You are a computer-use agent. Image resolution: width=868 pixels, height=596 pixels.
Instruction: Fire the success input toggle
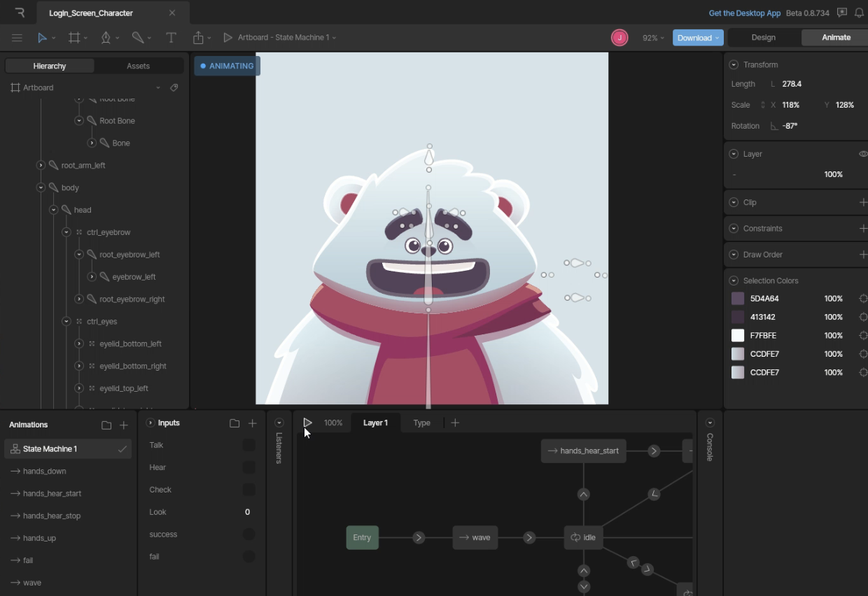pyautogui.click(x=248, y=534)
